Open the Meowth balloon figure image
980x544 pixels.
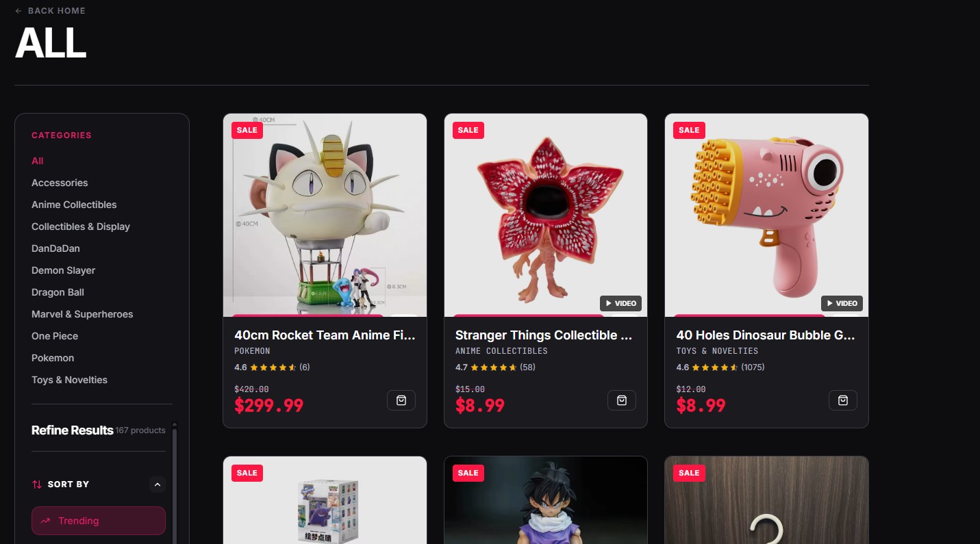[325, 215]
